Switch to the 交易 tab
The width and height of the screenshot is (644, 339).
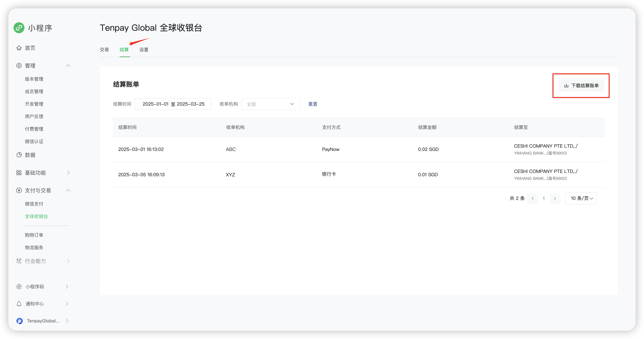tap(104, 50)
